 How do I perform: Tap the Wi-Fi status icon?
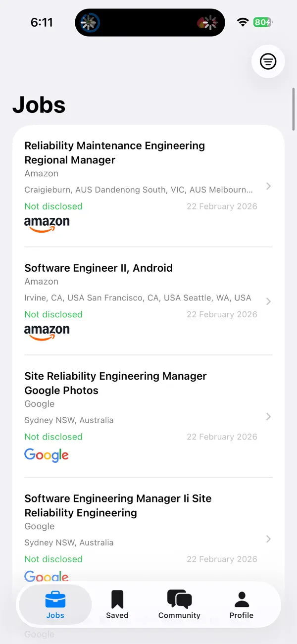243,22
